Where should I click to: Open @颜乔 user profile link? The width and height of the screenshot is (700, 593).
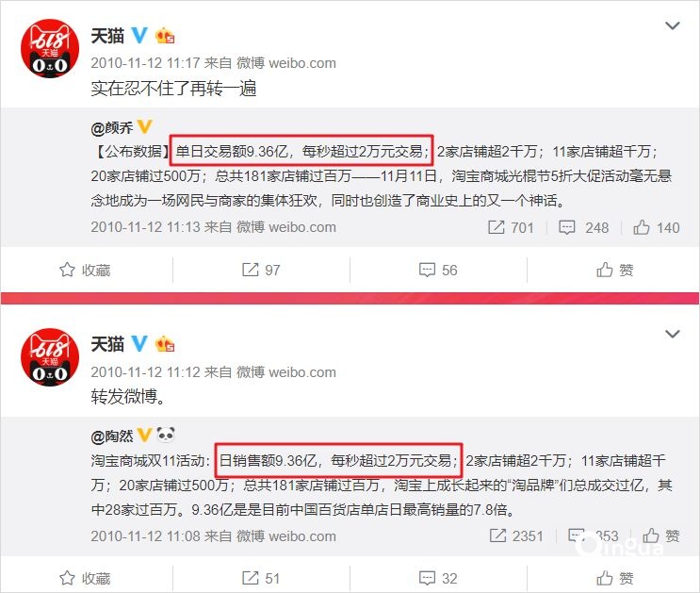coord(112,128)
